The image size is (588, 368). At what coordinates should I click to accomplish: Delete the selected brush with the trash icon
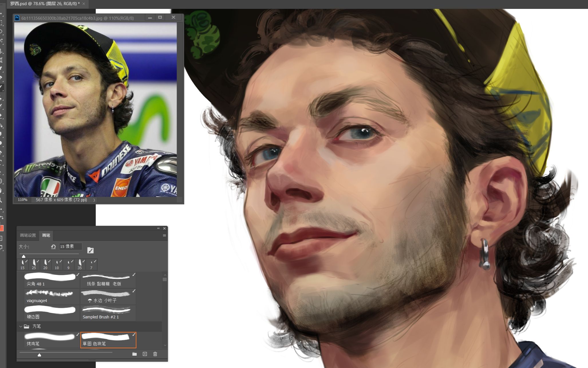(x=155, y=354)
